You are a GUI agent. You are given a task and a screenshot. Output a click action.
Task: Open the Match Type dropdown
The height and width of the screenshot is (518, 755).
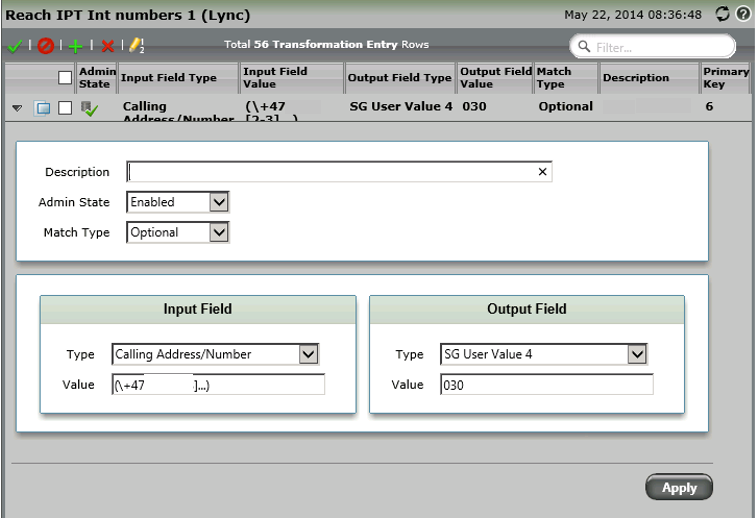pyautogui.click(x=219, y=233)
